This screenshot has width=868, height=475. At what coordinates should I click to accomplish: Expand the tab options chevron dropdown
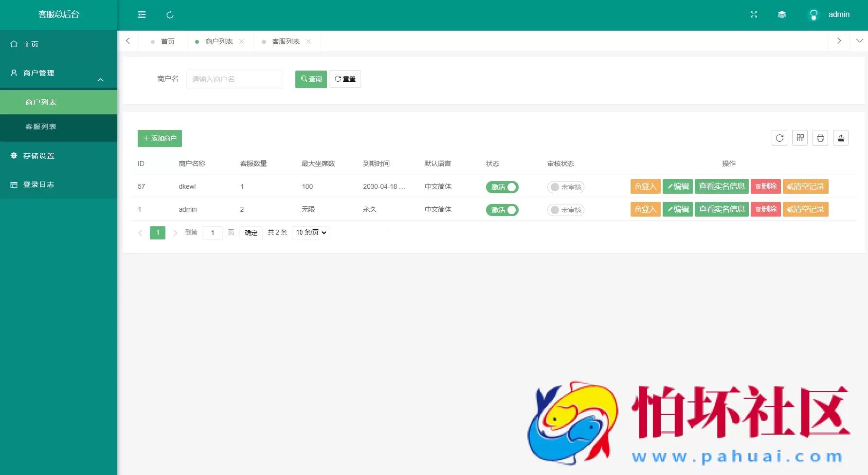click(859, 41)
